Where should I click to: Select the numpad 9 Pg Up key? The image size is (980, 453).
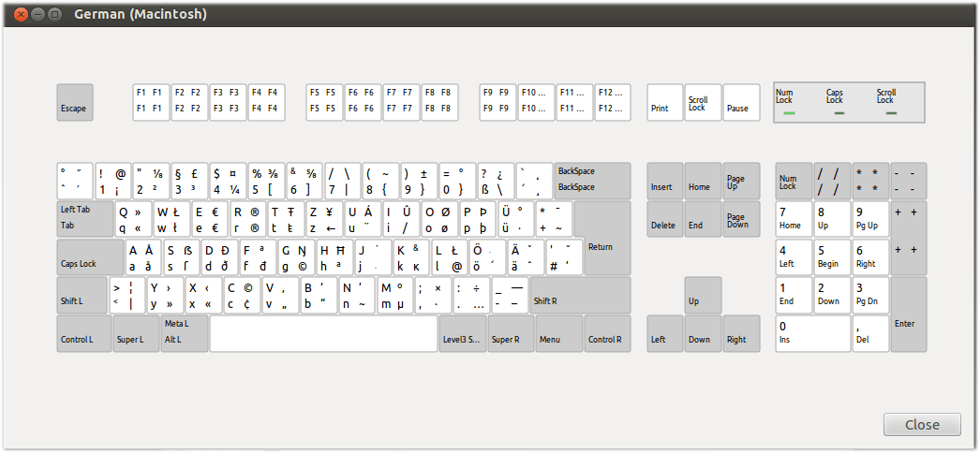point(870,219)
